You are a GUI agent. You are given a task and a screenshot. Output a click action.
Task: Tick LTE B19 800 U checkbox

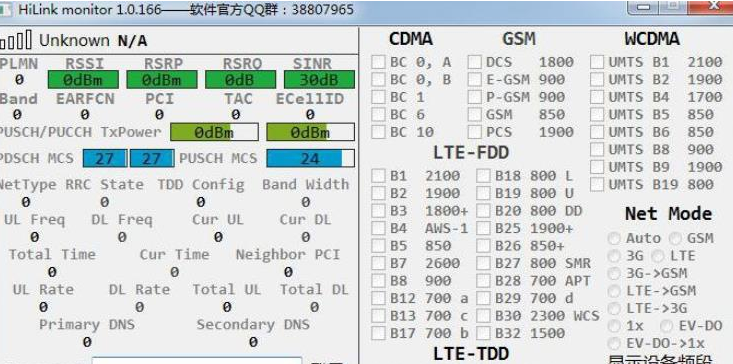coord(483,193)
